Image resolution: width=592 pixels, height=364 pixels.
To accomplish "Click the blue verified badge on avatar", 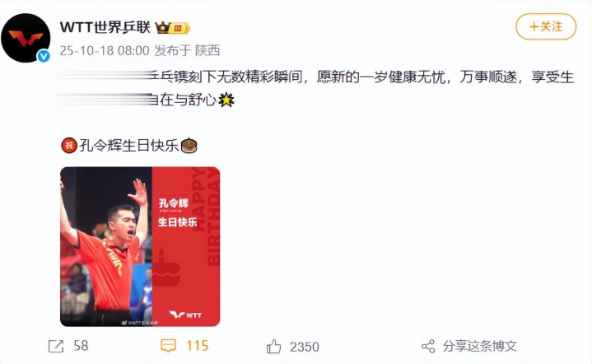I will coord(44,56).
